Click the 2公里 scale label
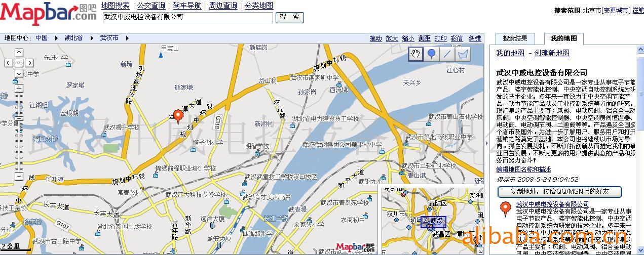This screenshot has width=644, height=255. (x=11, y=246)
